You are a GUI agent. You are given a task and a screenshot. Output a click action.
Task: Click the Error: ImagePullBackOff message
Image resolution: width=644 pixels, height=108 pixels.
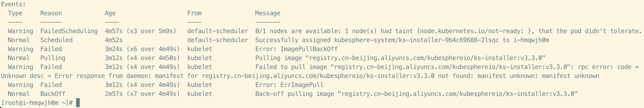296,49
